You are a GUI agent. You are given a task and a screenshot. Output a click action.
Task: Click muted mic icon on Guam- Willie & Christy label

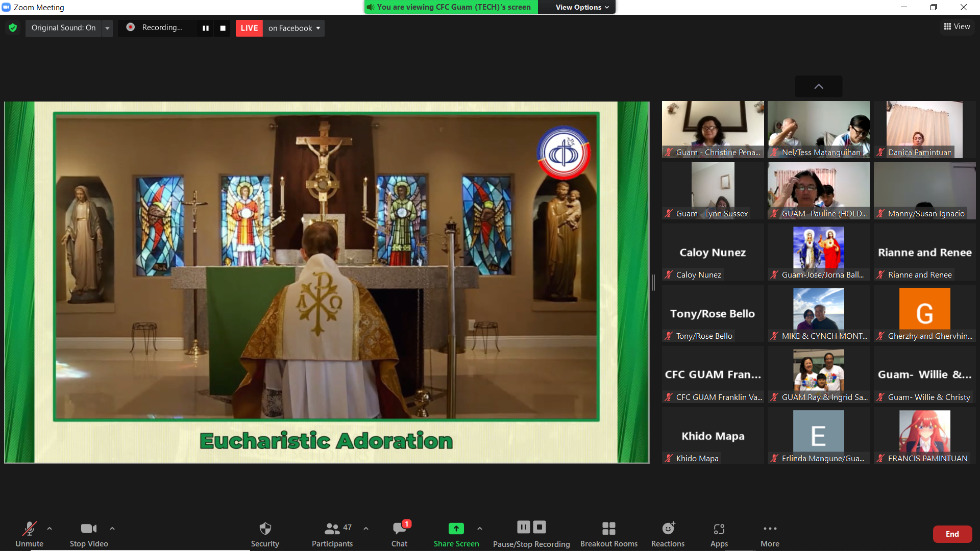pyautogui.click(x=880, y=397)
